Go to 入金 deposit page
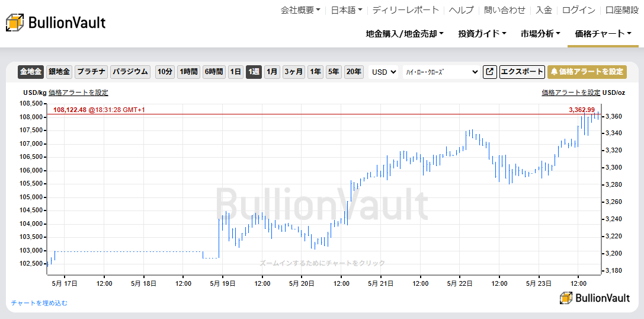644x319 pixels. [x=544, y=10]
